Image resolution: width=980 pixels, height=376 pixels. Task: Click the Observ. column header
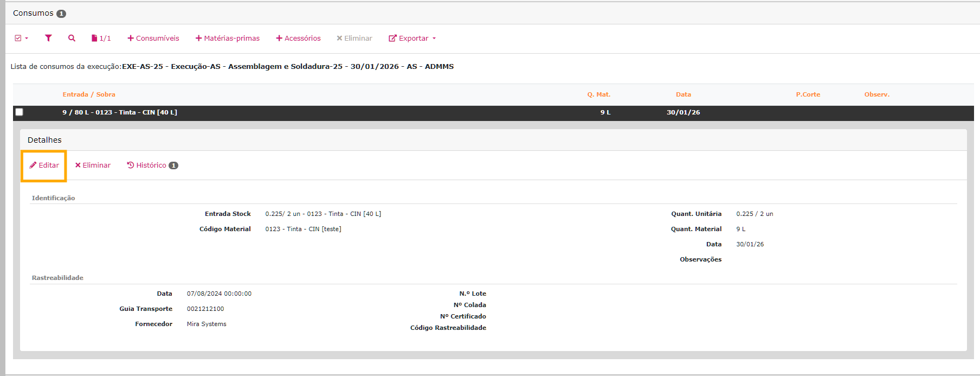(x=876, y=94)
